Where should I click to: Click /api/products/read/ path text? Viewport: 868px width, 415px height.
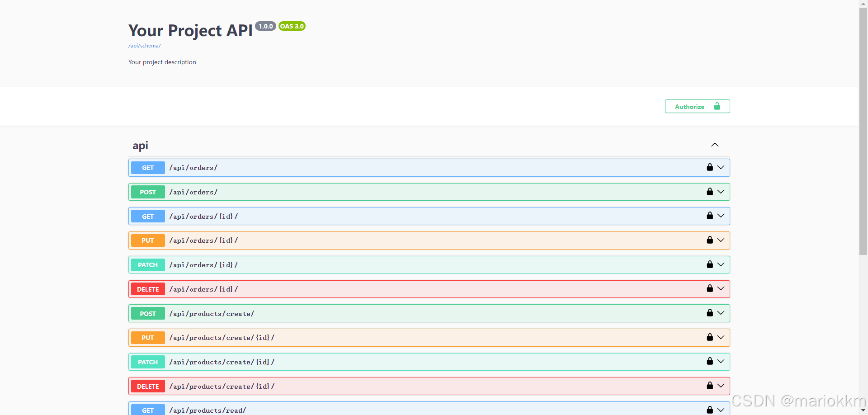pyautogui.click(x=208, y=410)
